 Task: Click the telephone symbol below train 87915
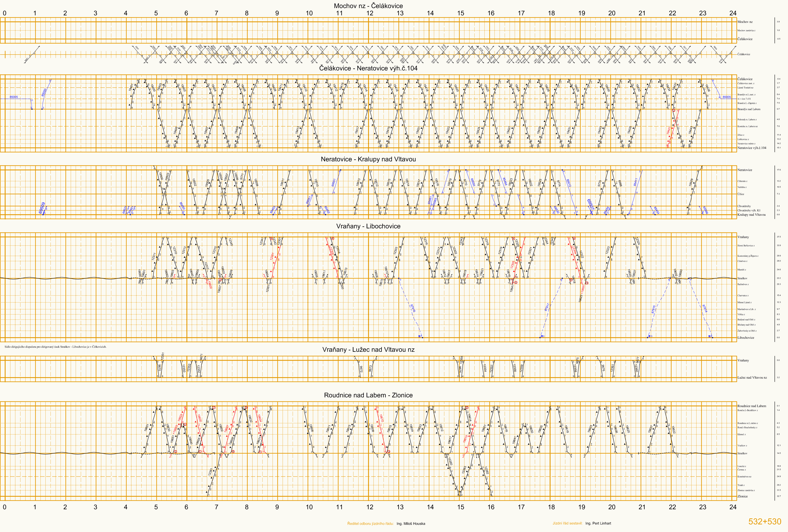(649, 336)
